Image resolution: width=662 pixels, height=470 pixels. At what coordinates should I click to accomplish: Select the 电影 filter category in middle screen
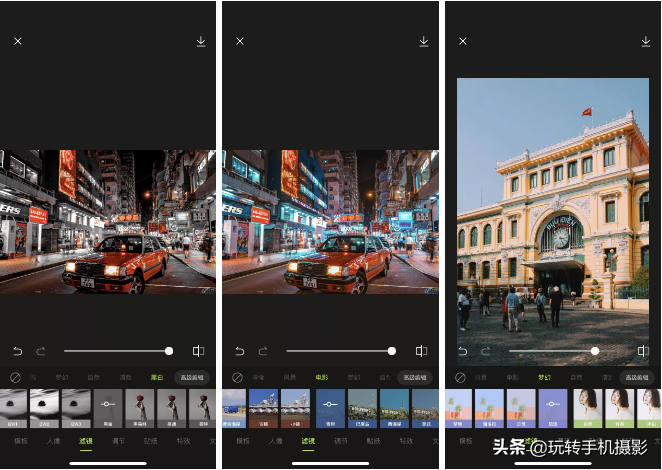tap(321, 378)
